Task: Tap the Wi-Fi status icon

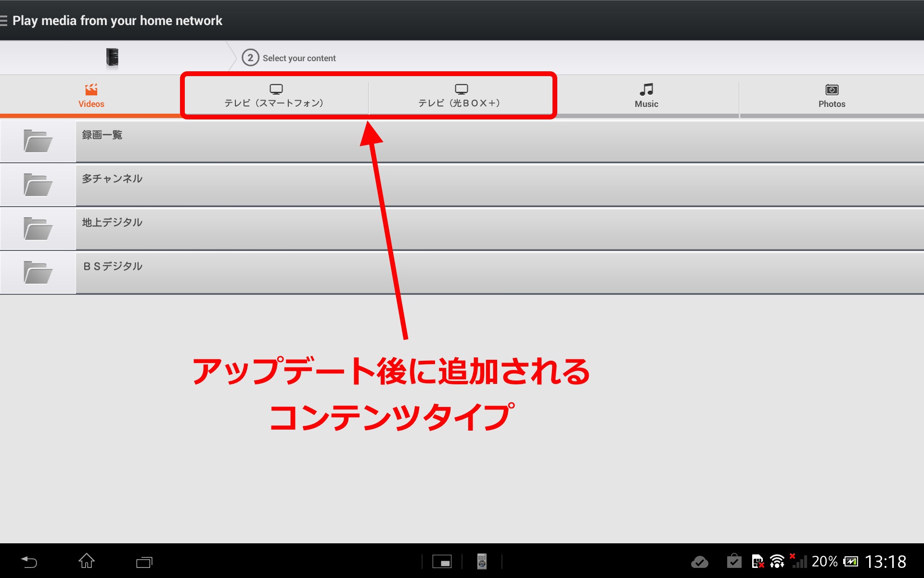Action: (777, 562)
